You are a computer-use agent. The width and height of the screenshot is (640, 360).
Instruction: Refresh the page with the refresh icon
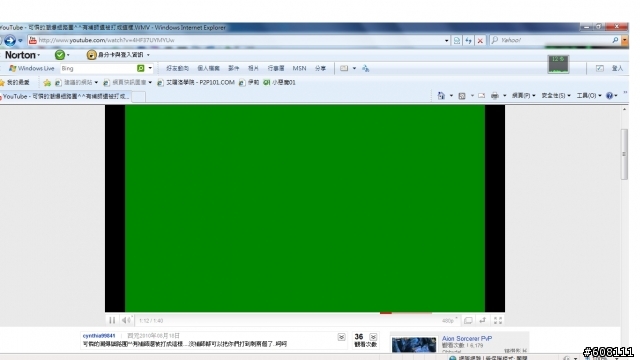tap(469, 40)
